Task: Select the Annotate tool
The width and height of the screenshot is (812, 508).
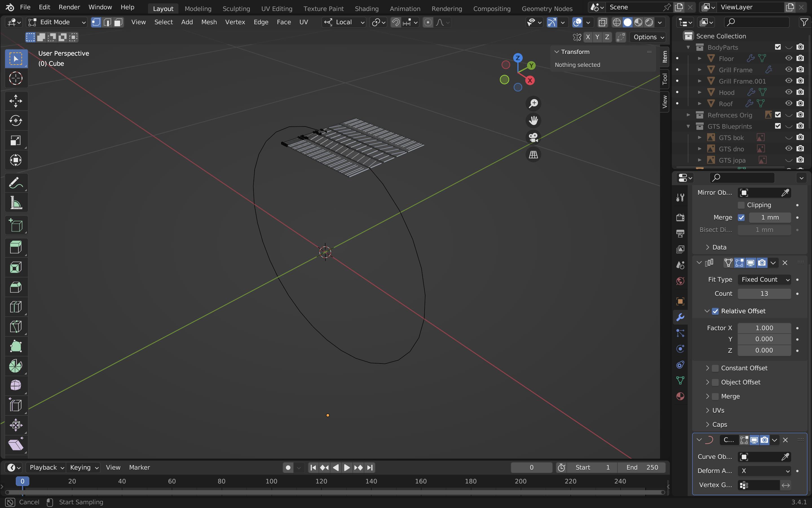Action: point(16,183)
